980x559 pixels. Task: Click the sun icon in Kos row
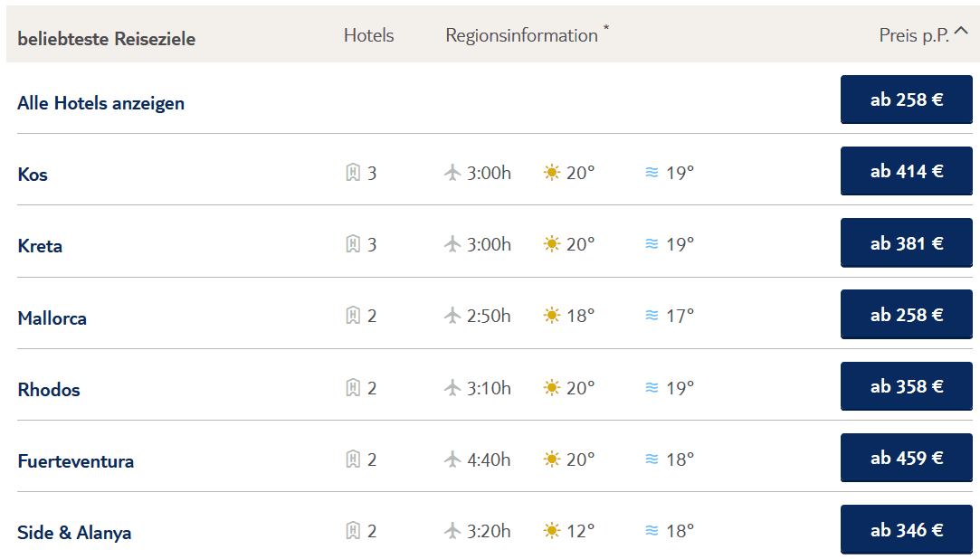point(552,173)
